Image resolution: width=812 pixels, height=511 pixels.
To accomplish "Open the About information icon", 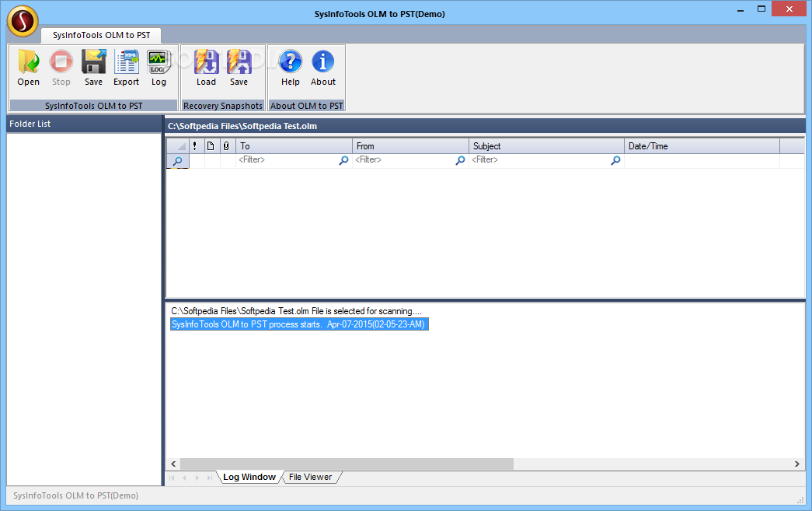I will pyautogui.click(x=323, y=61).
